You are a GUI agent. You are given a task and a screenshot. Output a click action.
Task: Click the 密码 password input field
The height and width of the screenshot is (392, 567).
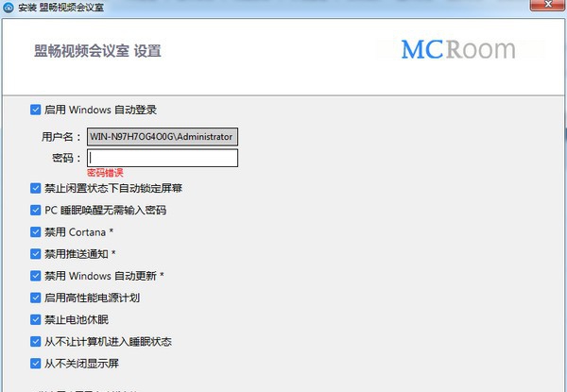[163, 158]
